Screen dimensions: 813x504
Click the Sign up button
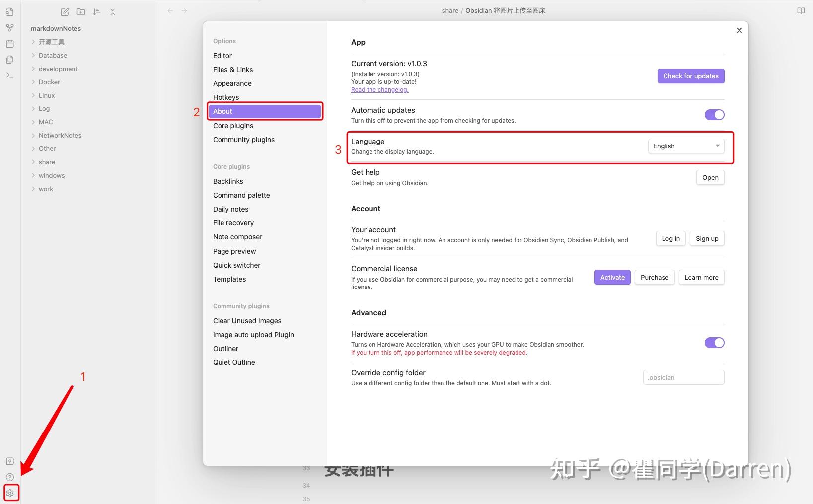coord(707,238)
